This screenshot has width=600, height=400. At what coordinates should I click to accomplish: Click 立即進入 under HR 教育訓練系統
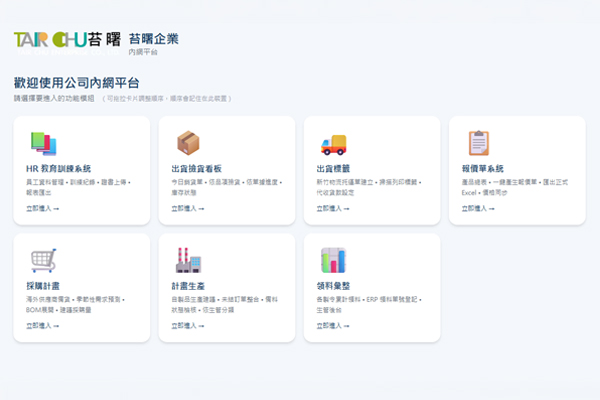tap(42, 209)
